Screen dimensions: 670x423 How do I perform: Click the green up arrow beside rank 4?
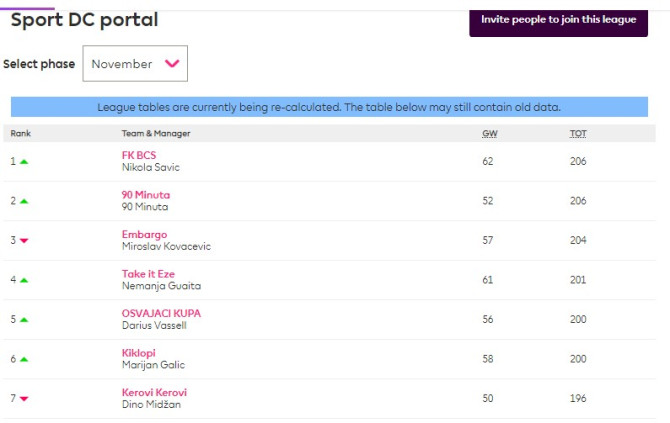24,280
